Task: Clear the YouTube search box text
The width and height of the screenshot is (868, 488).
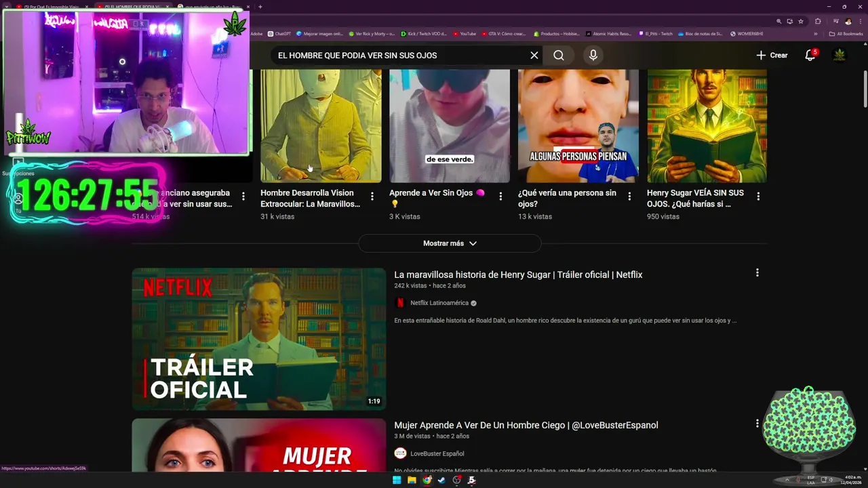Action: 534,56
